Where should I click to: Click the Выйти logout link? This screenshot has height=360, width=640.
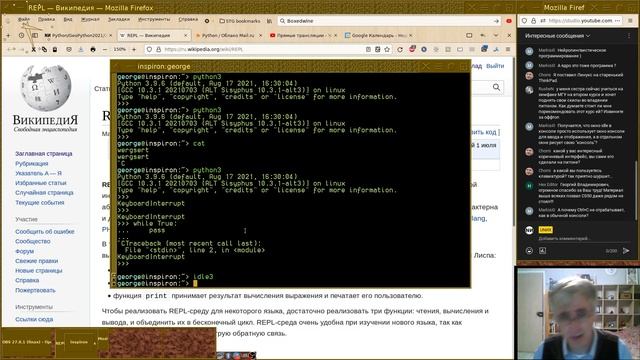click(x=495, y=66)
